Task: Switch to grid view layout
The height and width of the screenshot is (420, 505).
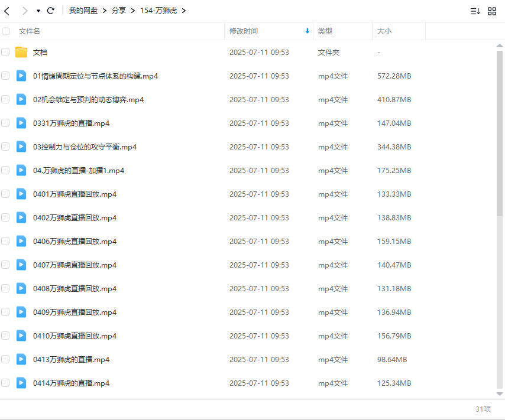Action: (492, 11)
